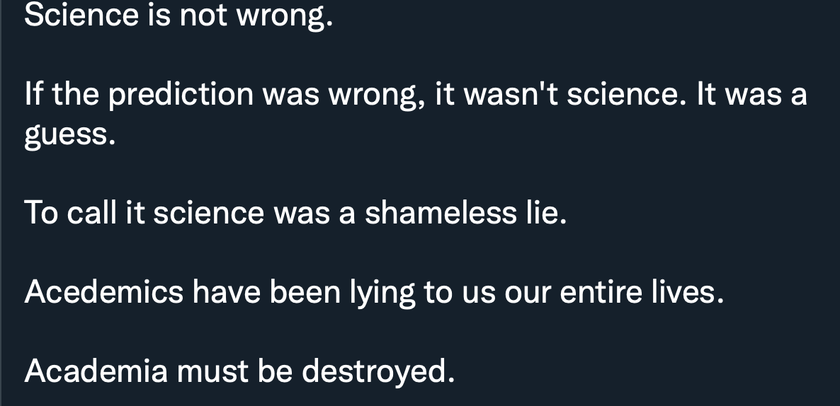Click the word 'If' starting the second paragraph
The height and width of the screenshot is (406, 840).
(x=34, y=95)
